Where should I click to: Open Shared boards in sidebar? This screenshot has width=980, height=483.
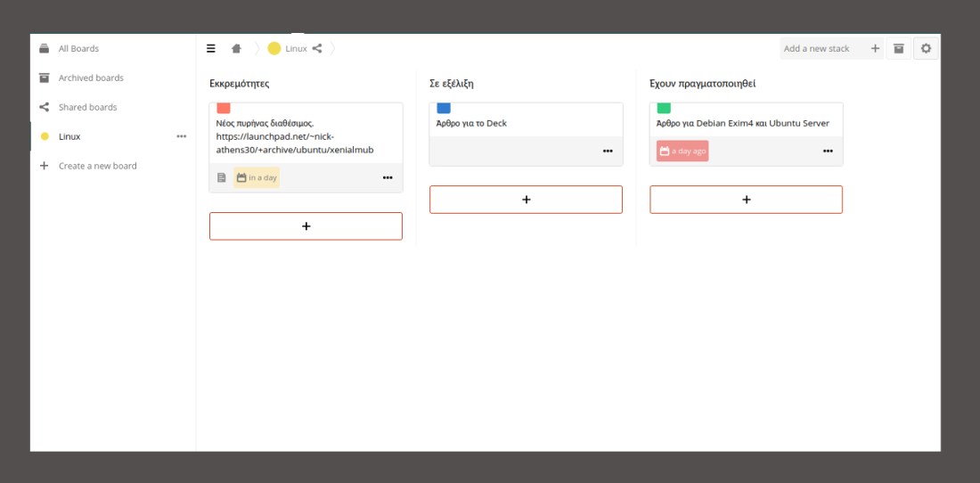point(87,107)
